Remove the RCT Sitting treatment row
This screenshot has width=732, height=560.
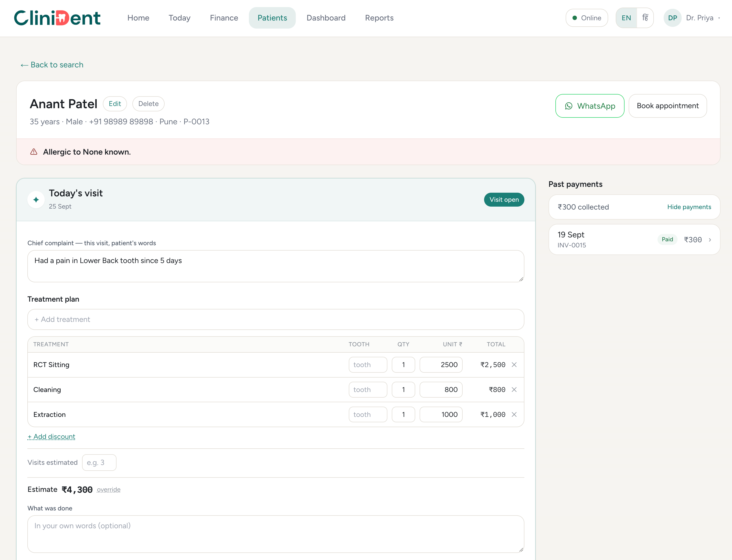click(514, 365)
